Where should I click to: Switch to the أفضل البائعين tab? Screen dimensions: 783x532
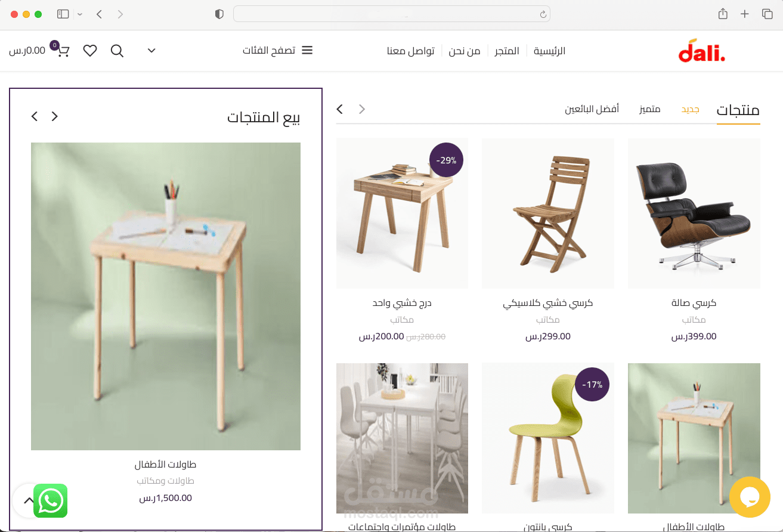tap(592, 109)
